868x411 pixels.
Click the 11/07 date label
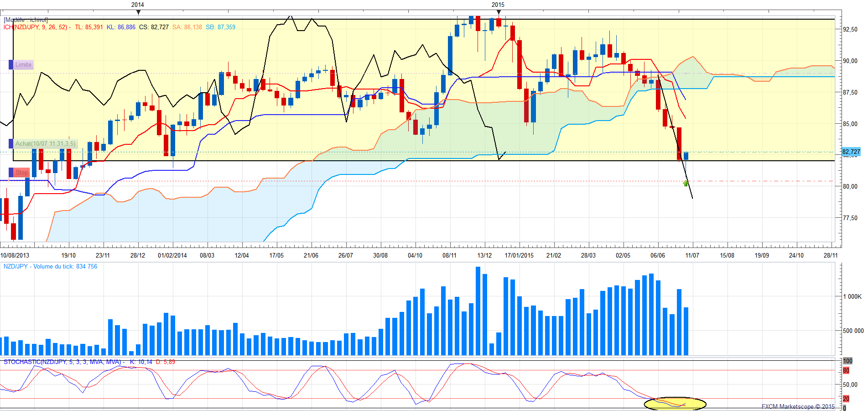click(692, 256)
